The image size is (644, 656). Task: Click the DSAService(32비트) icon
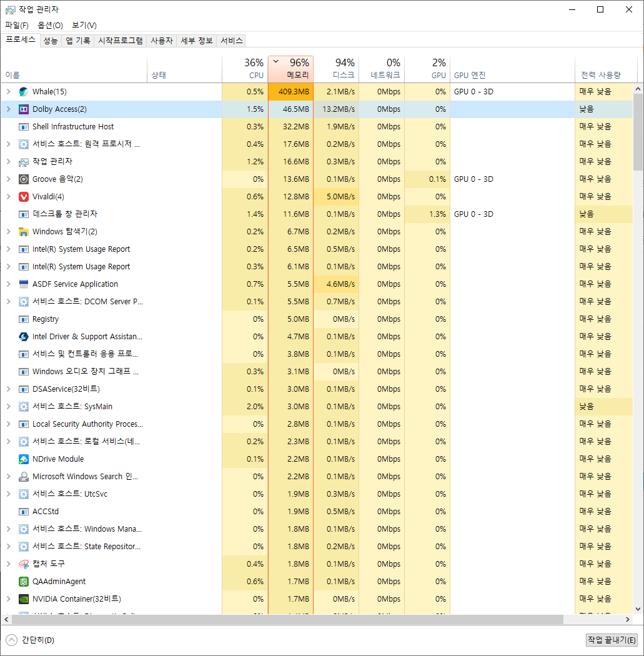[24, 389]
